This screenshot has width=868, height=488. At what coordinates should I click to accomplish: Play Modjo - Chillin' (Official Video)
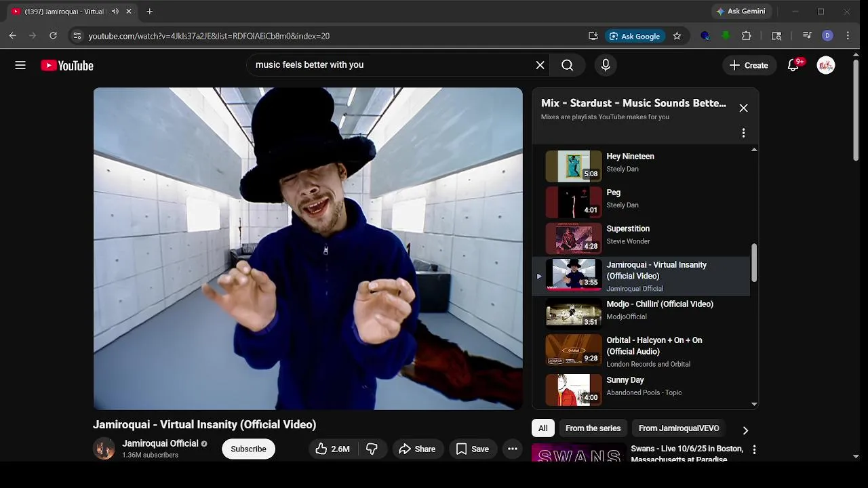tap(641, 313)
